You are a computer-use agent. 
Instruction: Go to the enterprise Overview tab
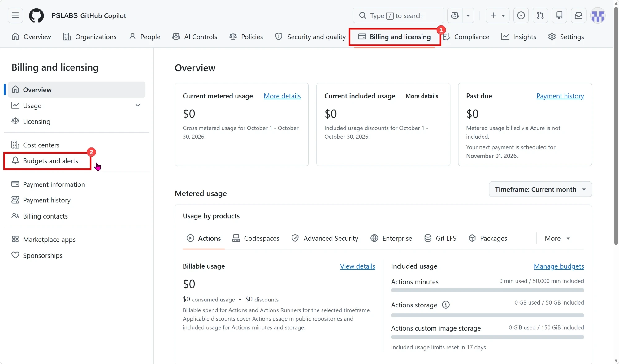(x=31, y=37)
